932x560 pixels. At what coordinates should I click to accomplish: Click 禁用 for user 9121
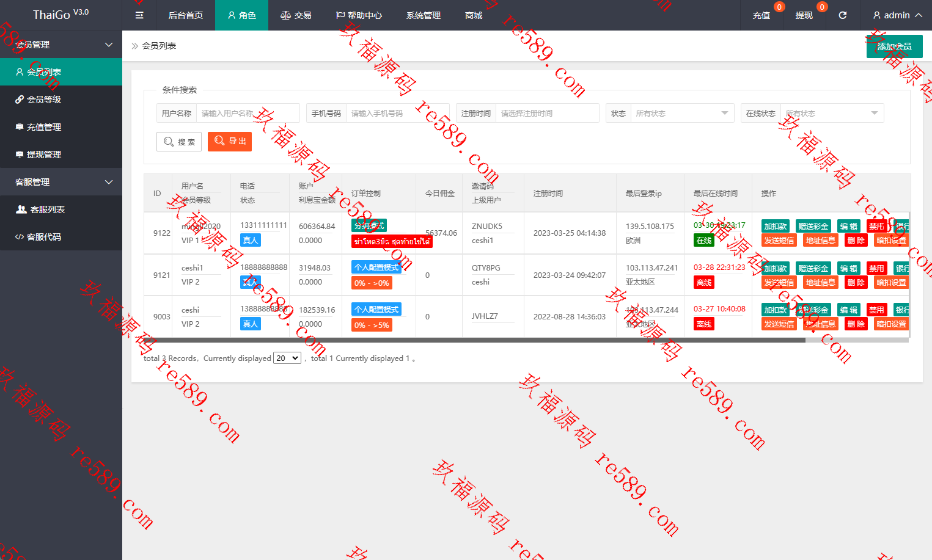tap(876, 268)
